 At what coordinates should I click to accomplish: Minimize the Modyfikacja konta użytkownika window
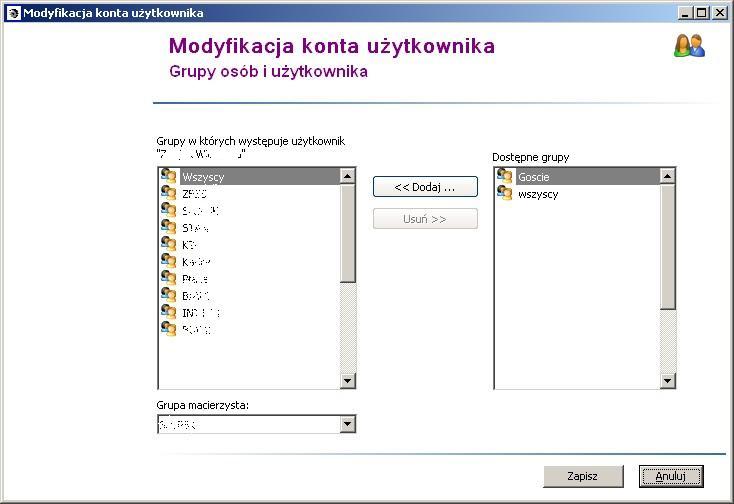coord(685,13)
